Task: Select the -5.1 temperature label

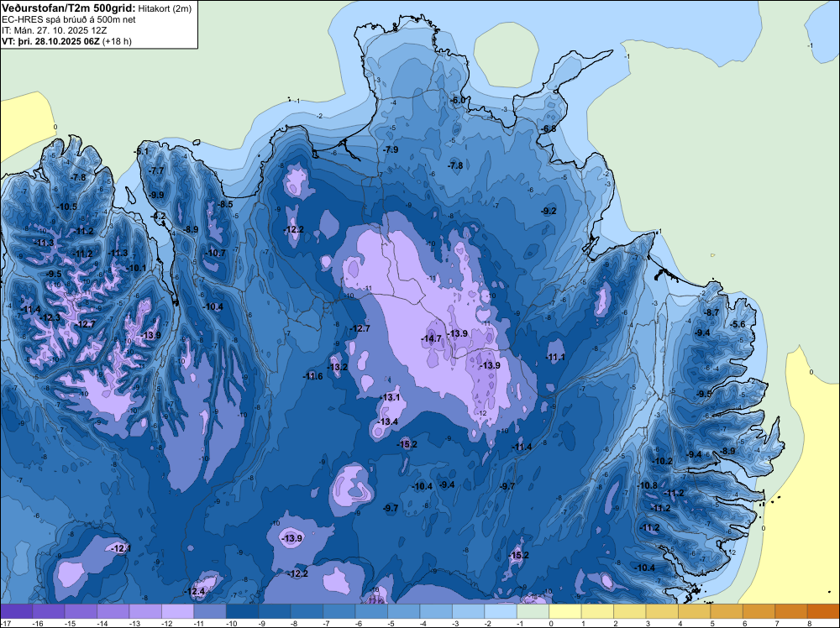Action: tap(141, 151)
